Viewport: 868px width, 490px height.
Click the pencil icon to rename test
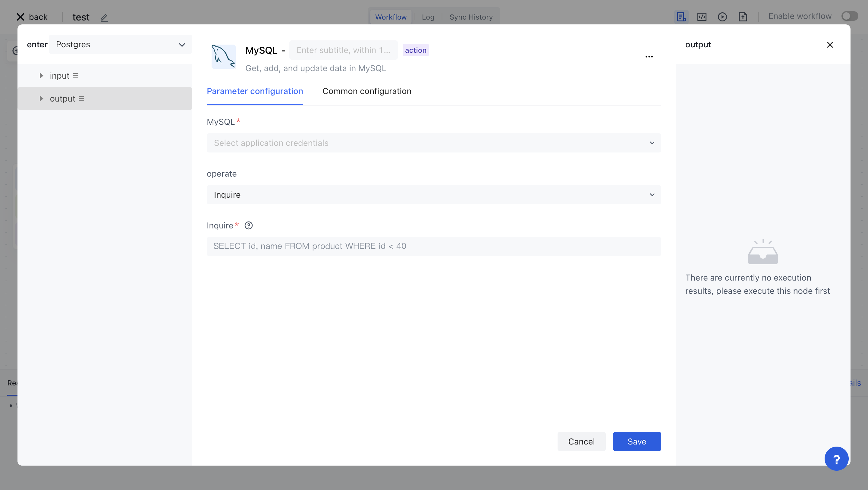(104, 17)
